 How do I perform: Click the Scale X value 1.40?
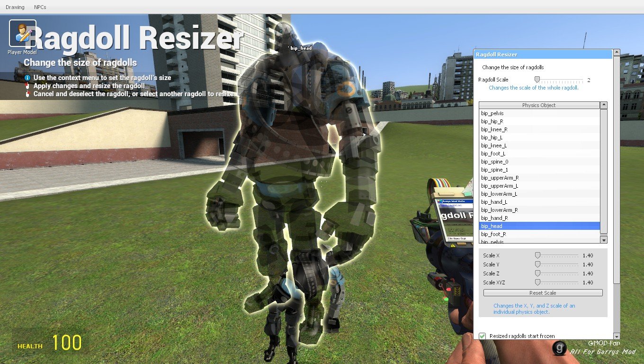pyautogui.click(x=588, y=255)
